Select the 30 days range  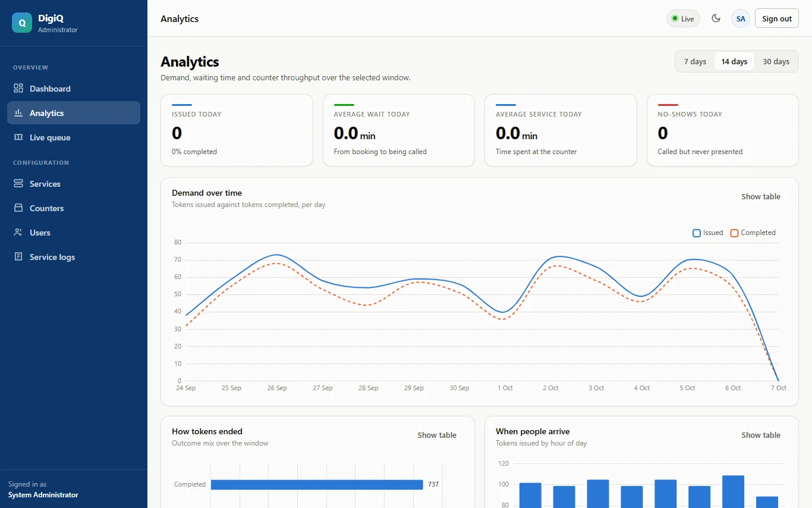pyautogui.click(x=776, y=61)
